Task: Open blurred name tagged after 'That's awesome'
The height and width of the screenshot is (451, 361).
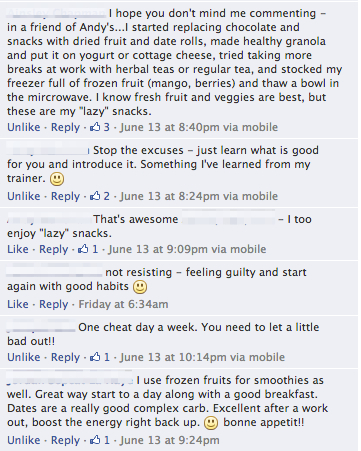Action: (x=228, y=219)
